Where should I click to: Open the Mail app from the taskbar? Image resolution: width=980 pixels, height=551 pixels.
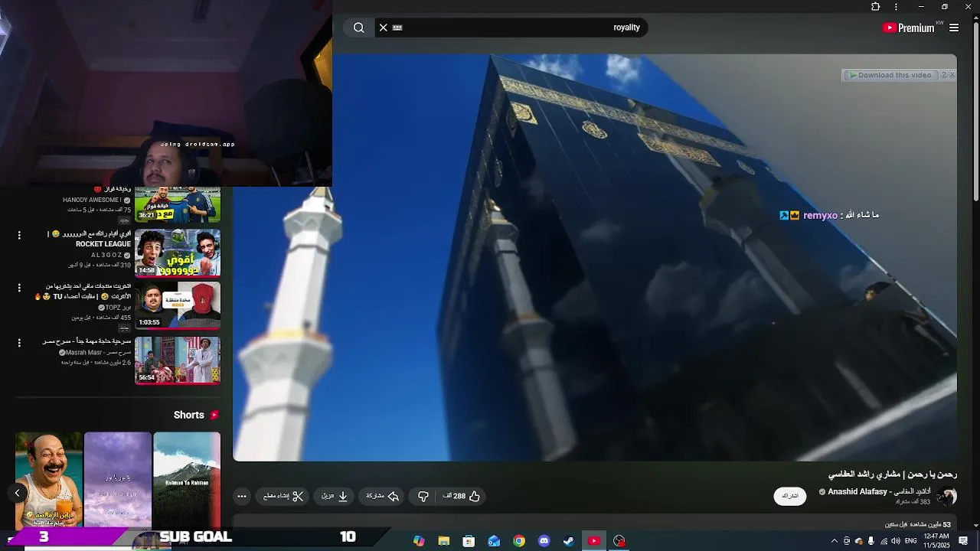coord(494,541)
